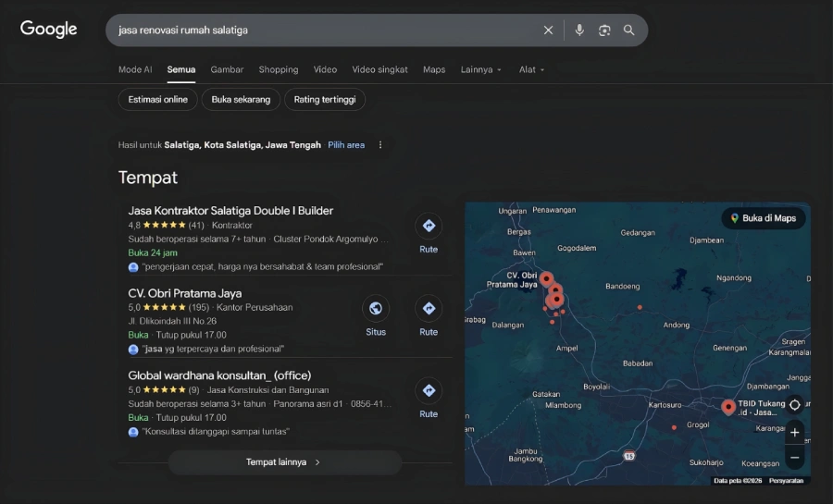
Task: Click the Boyolali label on map
Action: [597, 387]
